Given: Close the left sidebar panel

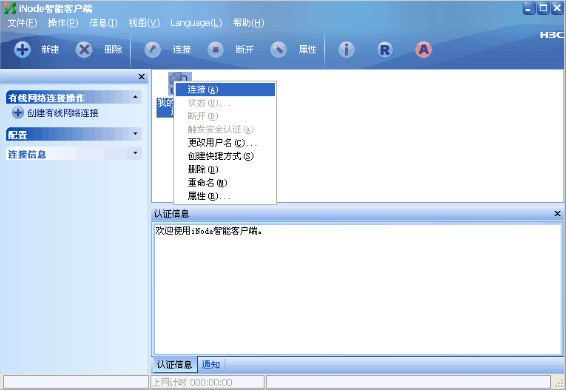Looking at the screenshot, I should (x=142, y=77).
